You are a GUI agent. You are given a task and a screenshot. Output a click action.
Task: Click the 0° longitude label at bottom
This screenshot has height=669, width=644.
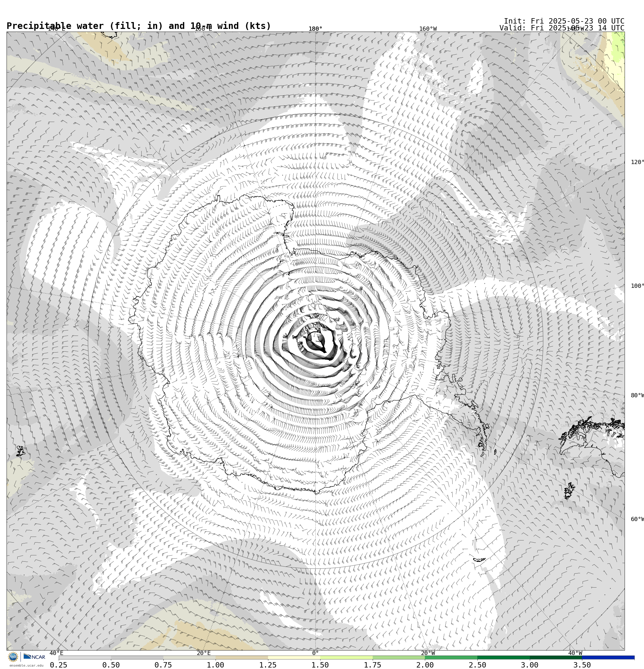(315, 653)
